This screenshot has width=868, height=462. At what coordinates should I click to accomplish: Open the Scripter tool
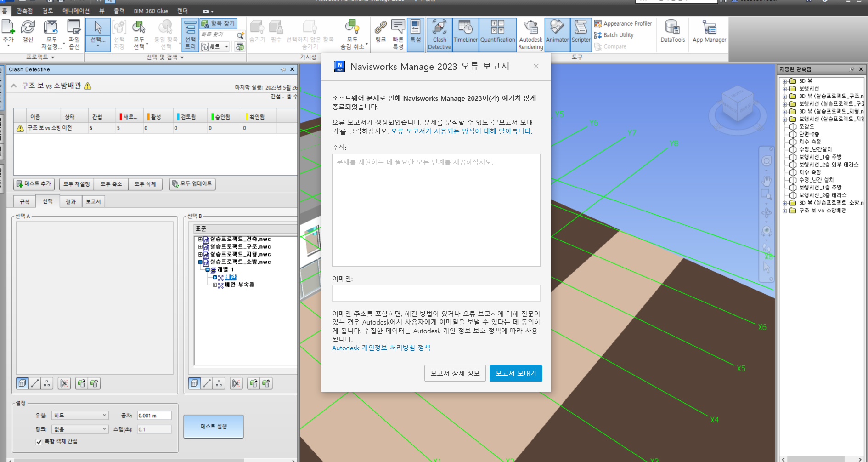point(581,34)
